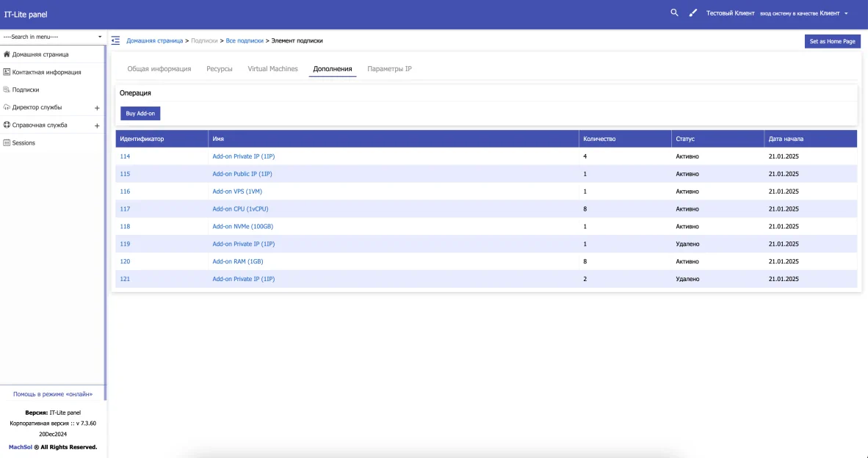Open the Add-on NVMe (100GB) link

pyautogui.click(x=242, y=226)
